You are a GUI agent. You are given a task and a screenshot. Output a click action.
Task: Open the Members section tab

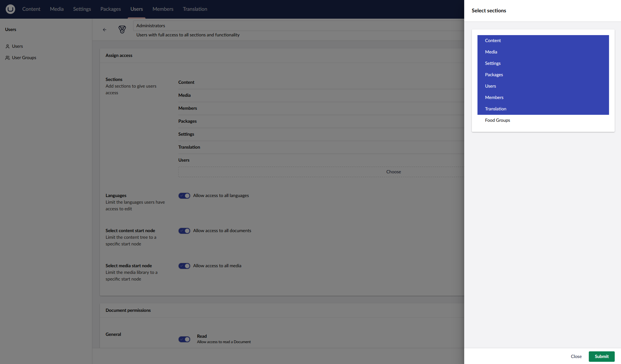tap(163, 9)
